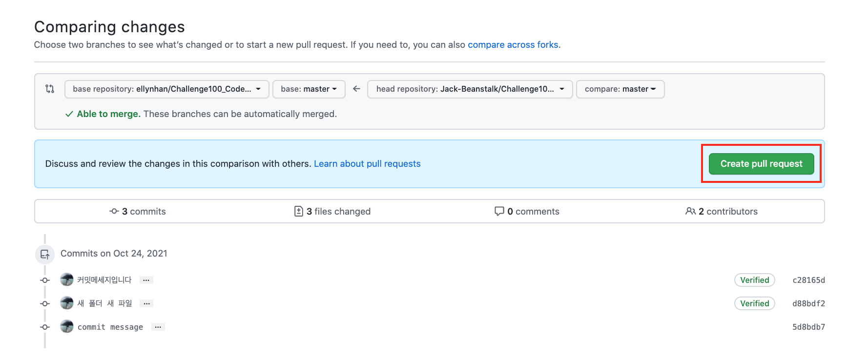Click Verified badge for commit c28165d

[x=755, y=280]
